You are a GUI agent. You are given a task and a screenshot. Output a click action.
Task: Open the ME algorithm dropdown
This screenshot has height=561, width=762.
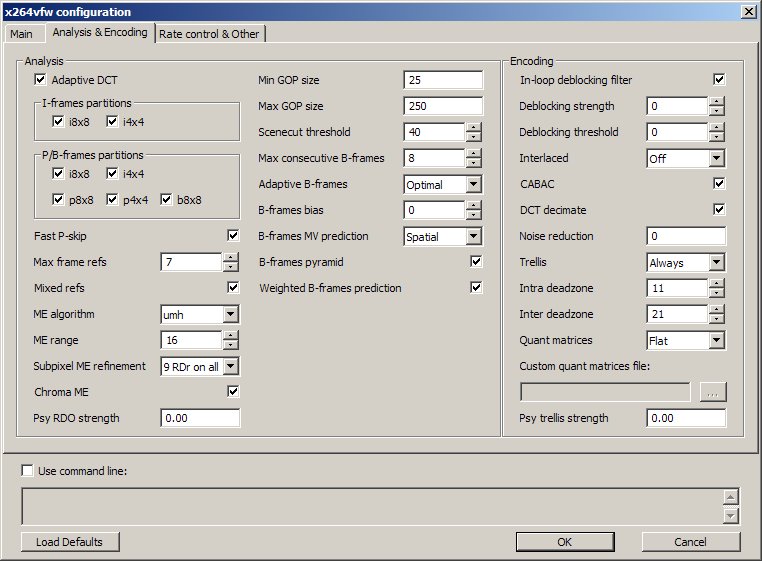(x=230, y=315)
